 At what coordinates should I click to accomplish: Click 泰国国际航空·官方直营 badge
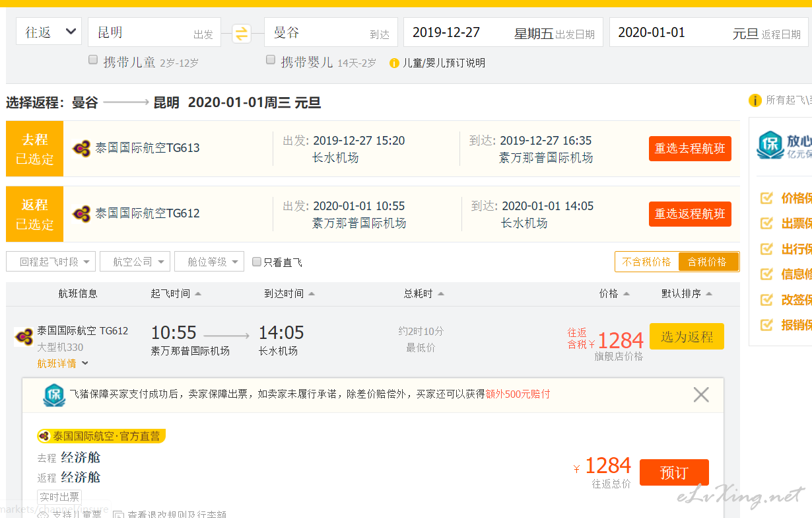[x=102, y=436]
